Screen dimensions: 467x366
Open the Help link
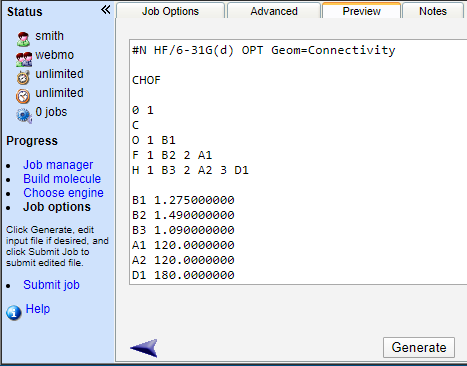[x=38, y=309]
